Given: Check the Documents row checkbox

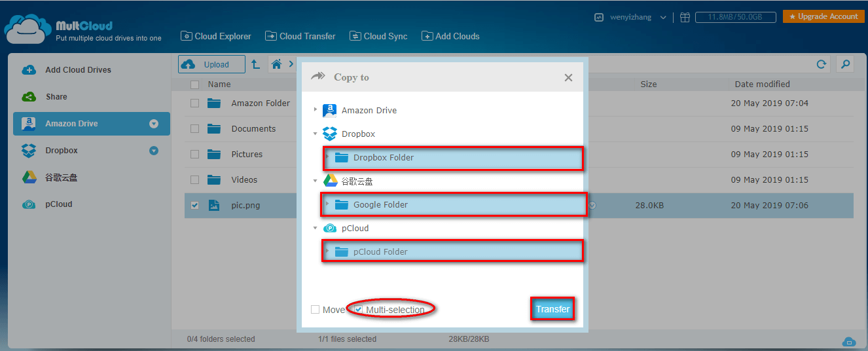Looking at the screenshot, I should [194, 128].
